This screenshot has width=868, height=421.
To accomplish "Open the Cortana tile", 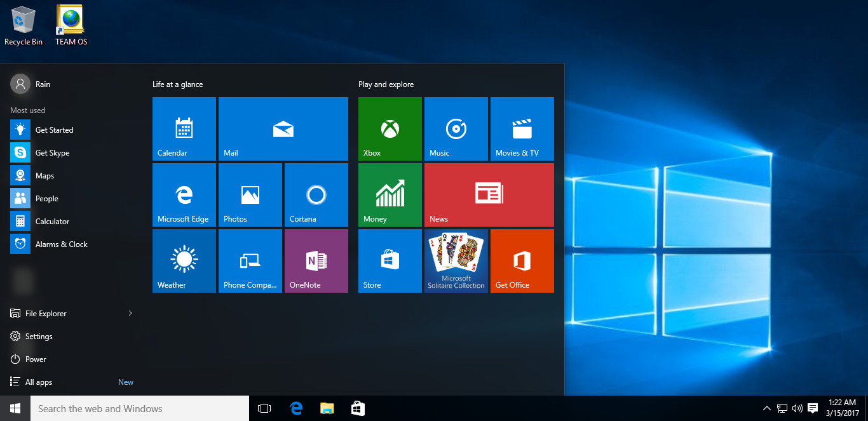I will pyautogui.click(x=316, y=195).
